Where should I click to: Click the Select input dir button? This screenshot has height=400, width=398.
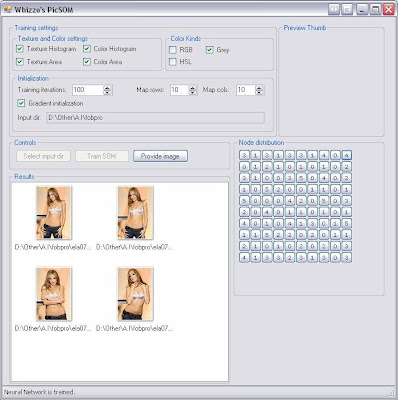tap(43, 156)
